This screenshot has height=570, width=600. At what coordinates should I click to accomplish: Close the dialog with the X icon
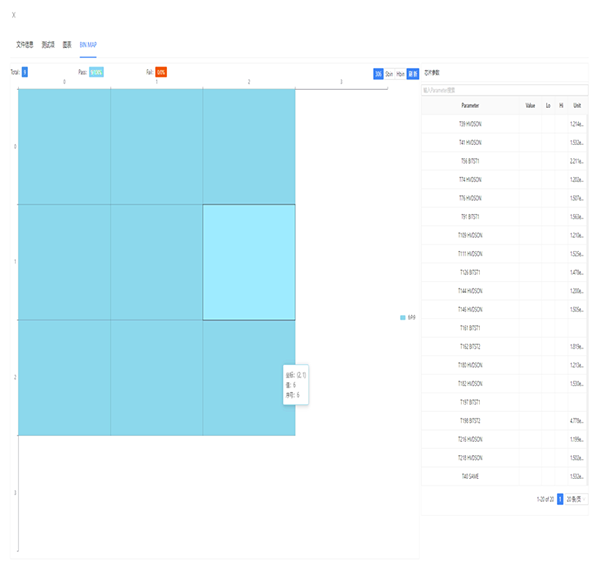coord(13,15)
